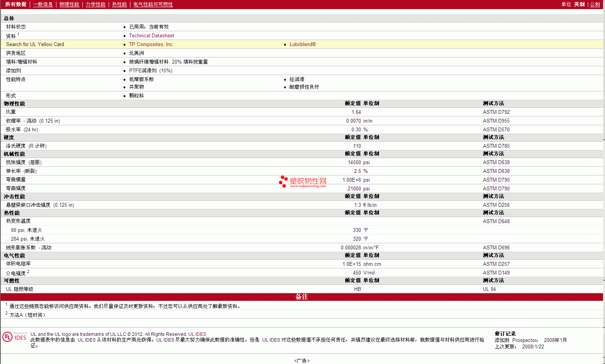This screenshot has height=364, width=605.
Task: Click the UL 94 test method
Action: 489,289
